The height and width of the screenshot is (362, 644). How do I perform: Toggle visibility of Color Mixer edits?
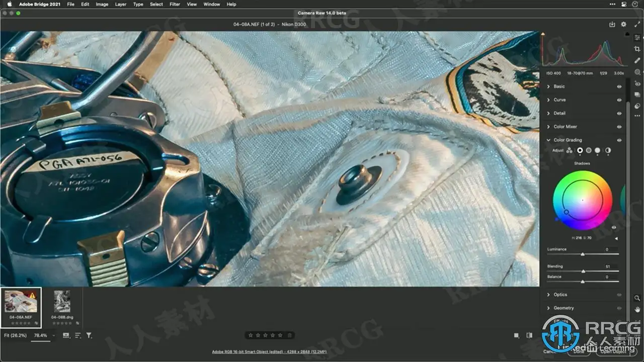(619, 127)
